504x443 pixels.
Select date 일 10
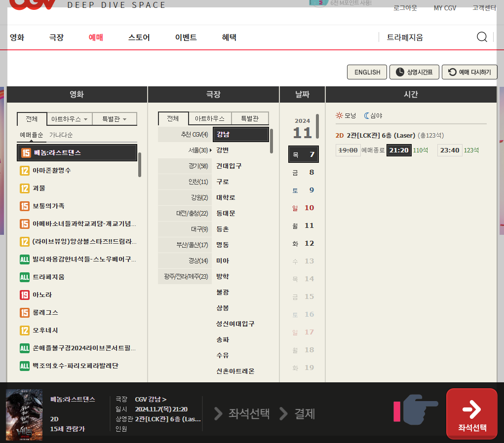[304, 208]
